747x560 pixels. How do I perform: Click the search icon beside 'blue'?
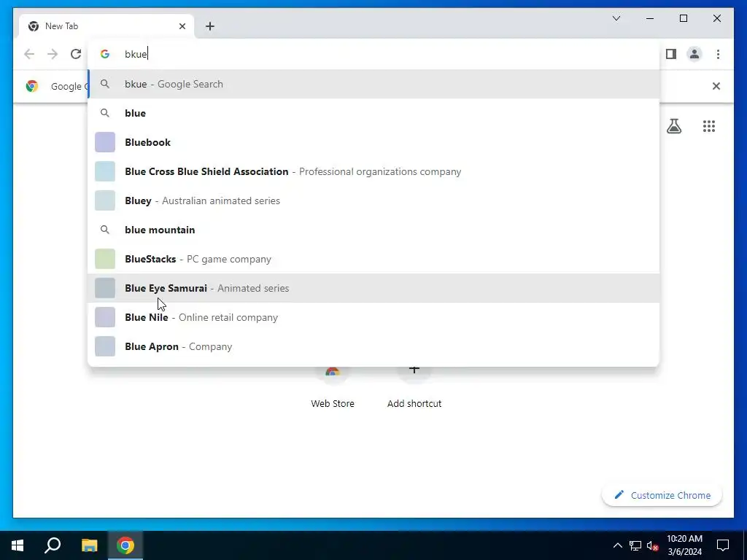click(105, 113)
